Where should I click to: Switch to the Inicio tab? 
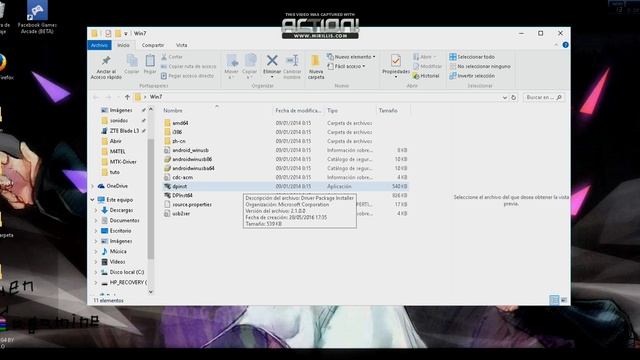coord(123,45)
